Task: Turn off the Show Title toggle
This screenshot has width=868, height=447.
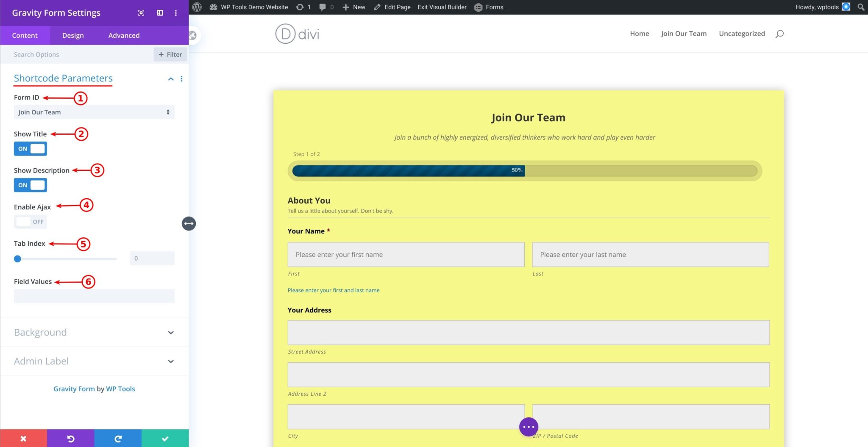Action: 31,149
